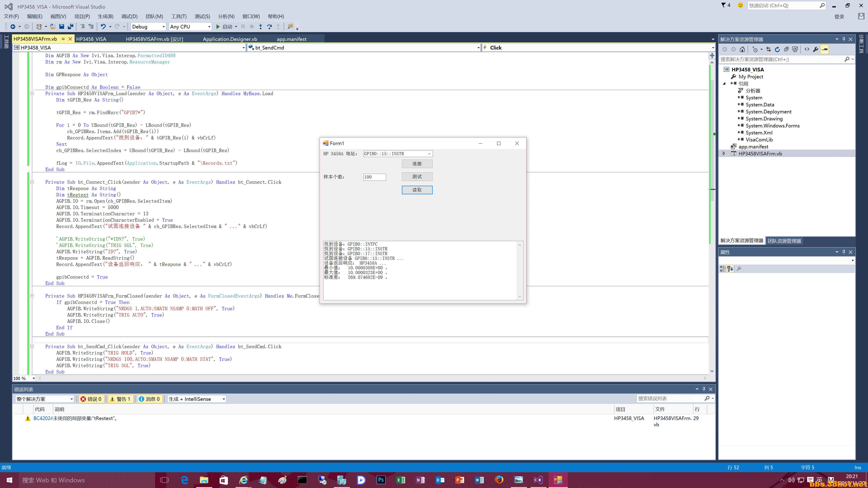Collapse the bt_Connect_Click code region
868x488 pixels.
click(x=32, y=182)
